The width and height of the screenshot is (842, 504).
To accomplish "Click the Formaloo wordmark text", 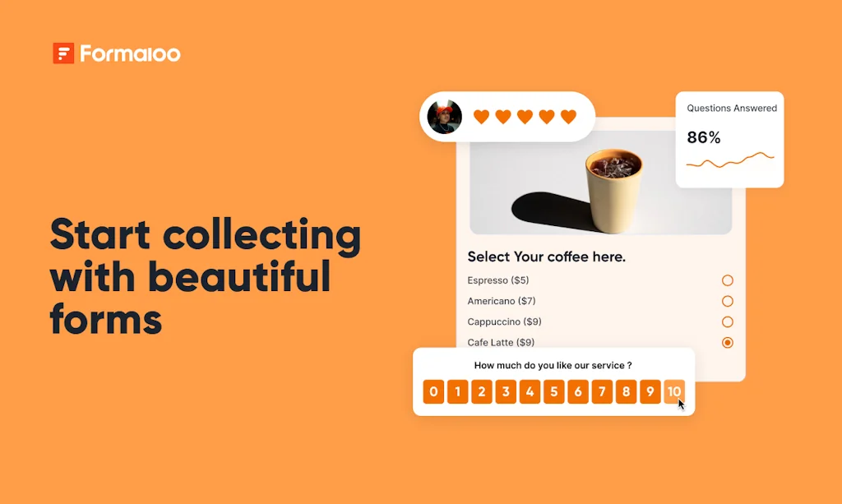I will coord(130,53).
